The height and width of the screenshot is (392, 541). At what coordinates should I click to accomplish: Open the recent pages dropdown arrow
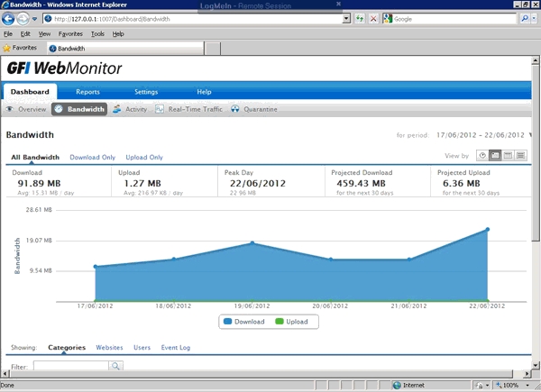pyautogui.click(x=34, y=19)
